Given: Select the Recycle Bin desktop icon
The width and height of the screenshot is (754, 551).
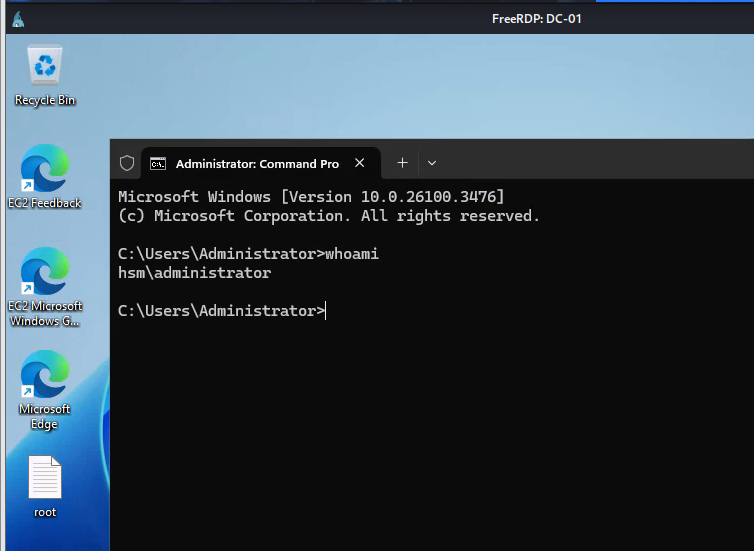Looking at the screenshot, I should click(45, 67).
